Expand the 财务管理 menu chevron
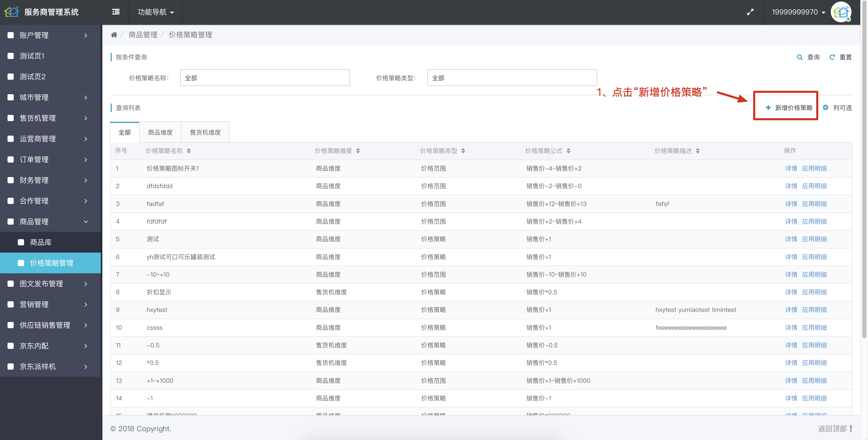 (86, 180)
